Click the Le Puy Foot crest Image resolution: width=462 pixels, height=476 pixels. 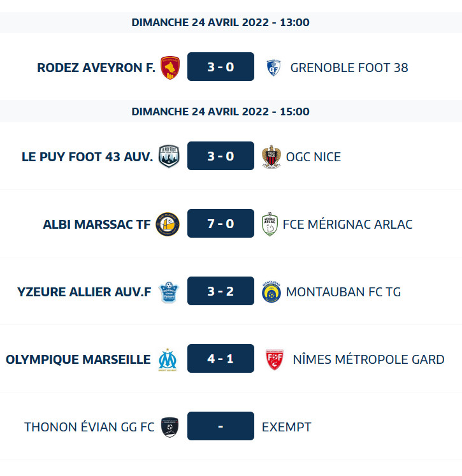point(168,156)
